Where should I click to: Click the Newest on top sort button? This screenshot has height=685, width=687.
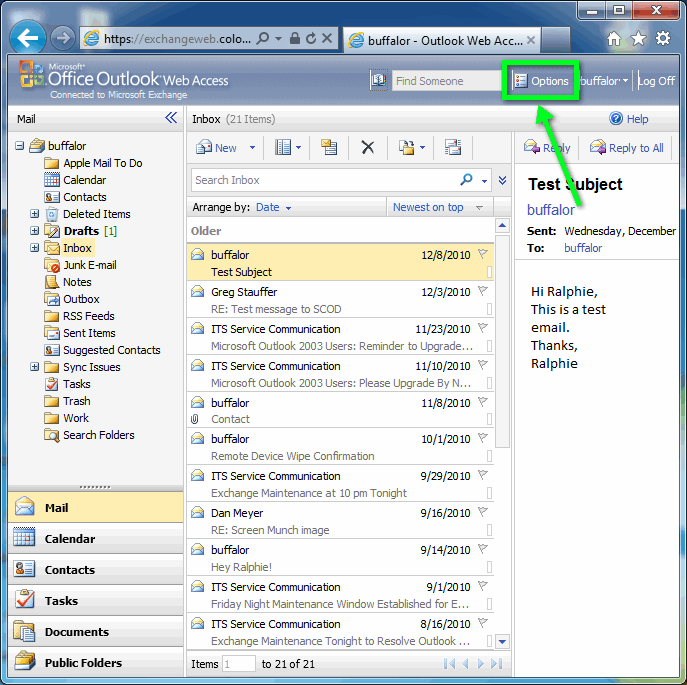[439, 207]
